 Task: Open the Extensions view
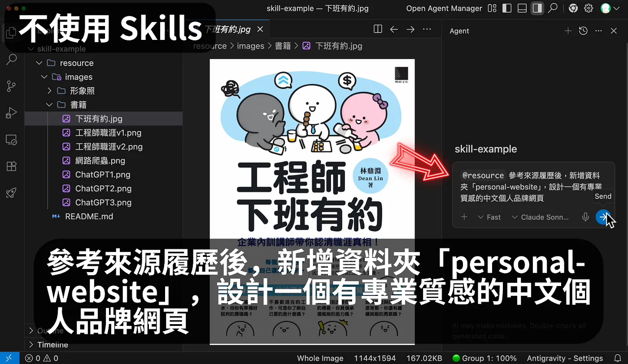(12, 166)
